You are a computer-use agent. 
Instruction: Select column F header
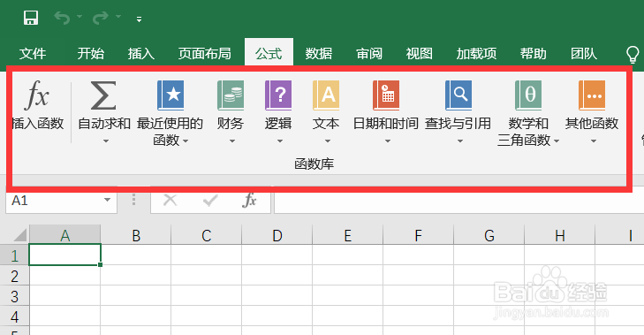pos(419,235)
